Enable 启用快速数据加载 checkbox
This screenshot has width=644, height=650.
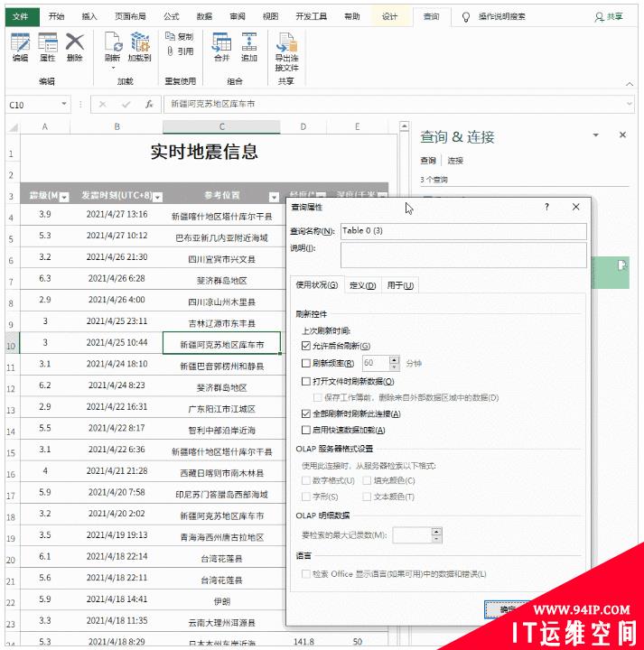[x=306, y=430]
